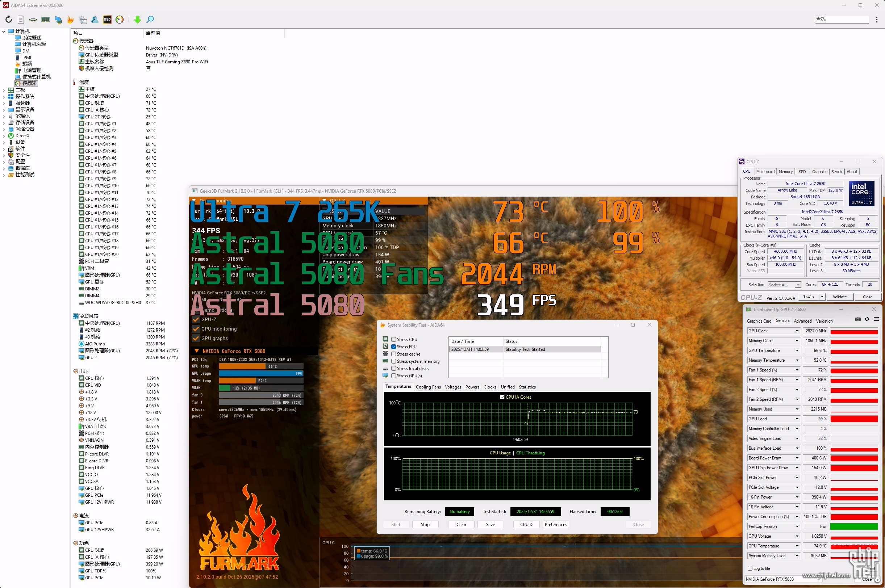The width and height of the screenshot is (885, 588).
Task: Open the GPU-Z hamburger menu icon
Action: (876, 319)
